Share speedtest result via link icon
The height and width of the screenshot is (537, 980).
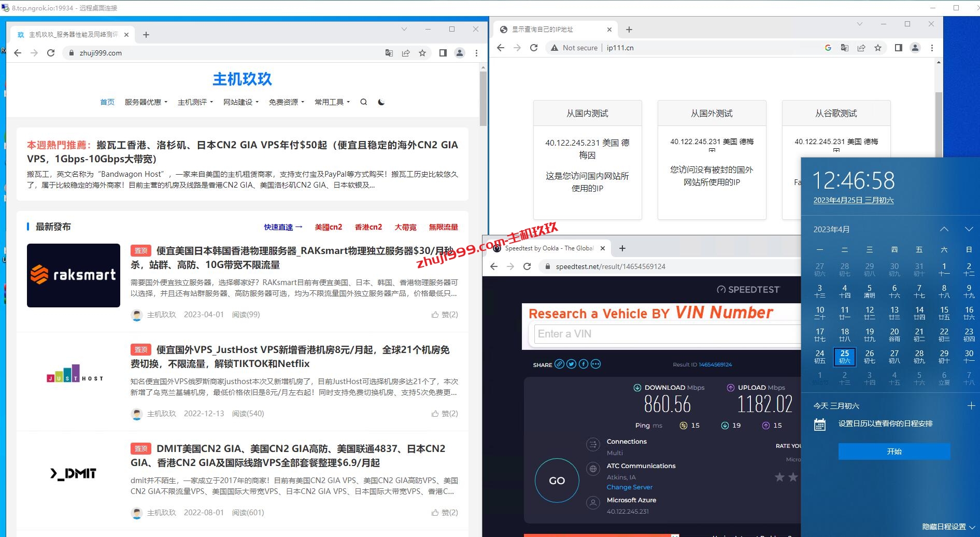(559, 364)
